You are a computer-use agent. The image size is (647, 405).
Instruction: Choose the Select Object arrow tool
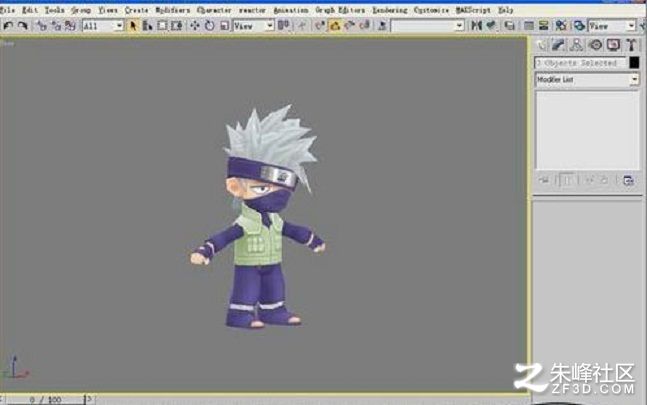133,26
